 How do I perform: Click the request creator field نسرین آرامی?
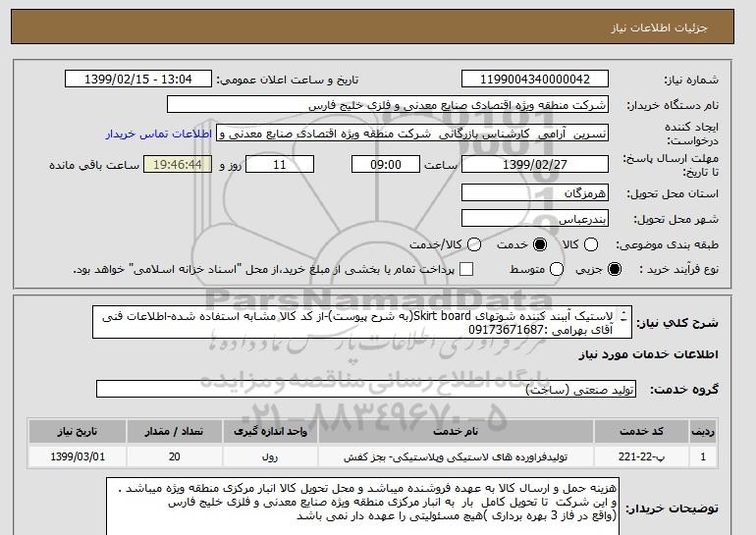tap(412, 134)
